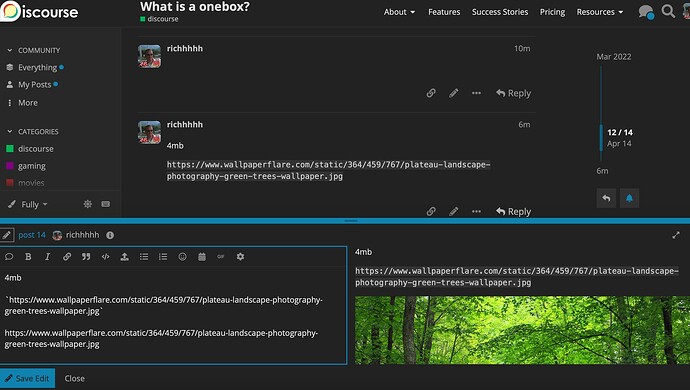Insert date and time with calendar icon
Image resolution: width=690 pixels, height=390 pixels.
[x=202, y=257]
